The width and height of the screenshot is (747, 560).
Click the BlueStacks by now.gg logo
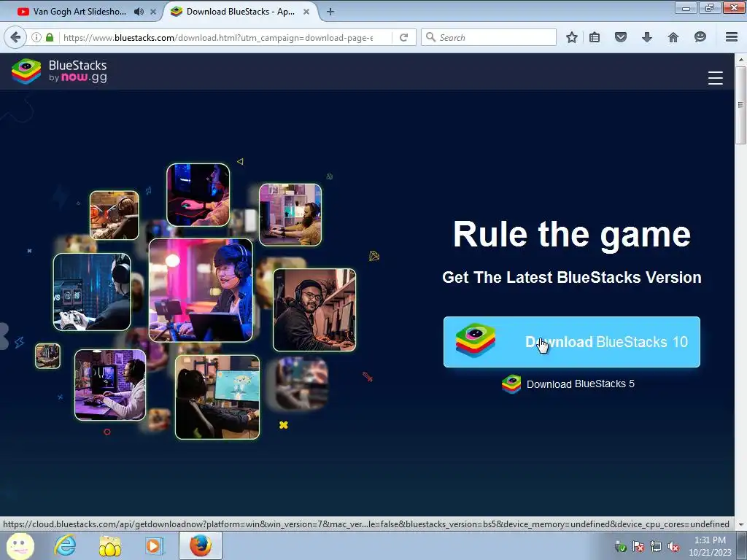point(59,71)
